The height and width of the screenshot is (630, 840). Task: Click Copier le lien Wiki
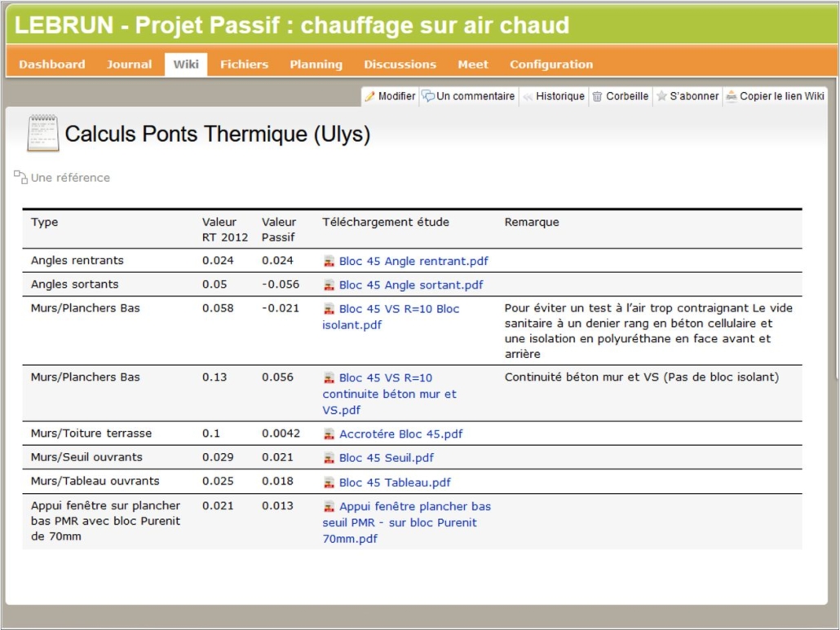[x=776, y=96]
